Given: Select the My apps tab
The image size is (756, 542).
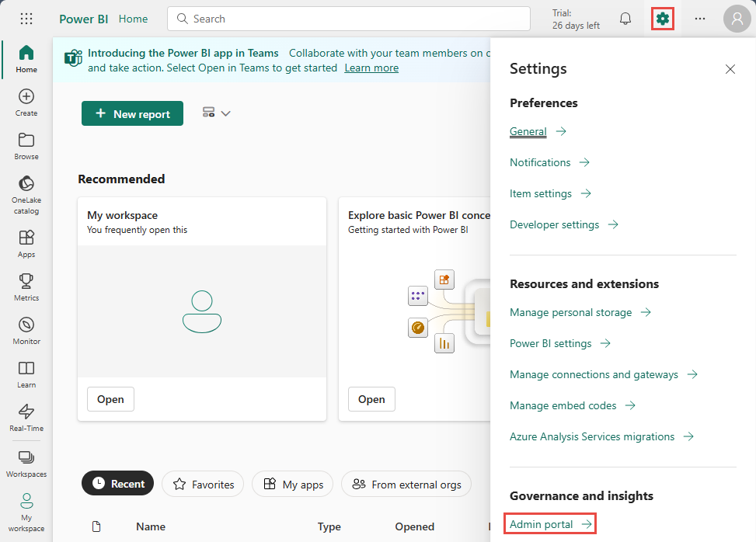Looking at the screenshot, I should point(293,485).
